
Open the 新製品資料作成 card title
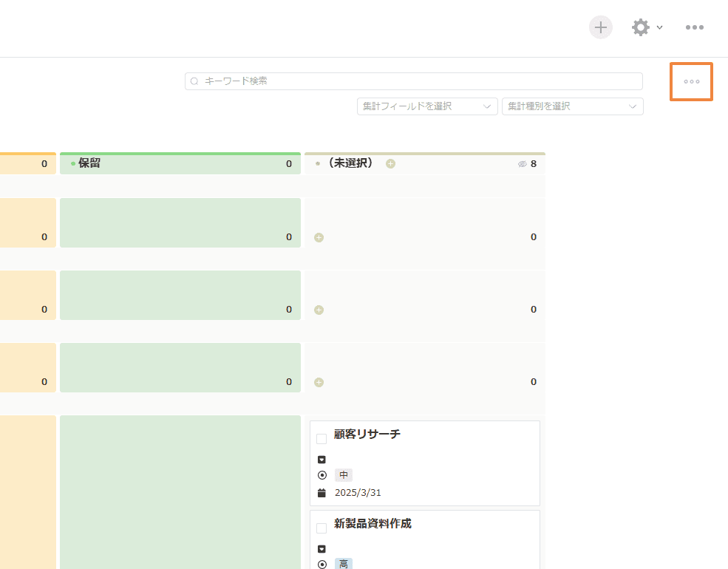[x=372, y=523]
